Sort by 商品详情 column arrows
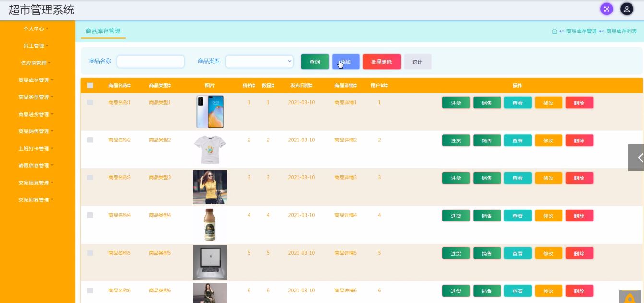 pos(356,86)
